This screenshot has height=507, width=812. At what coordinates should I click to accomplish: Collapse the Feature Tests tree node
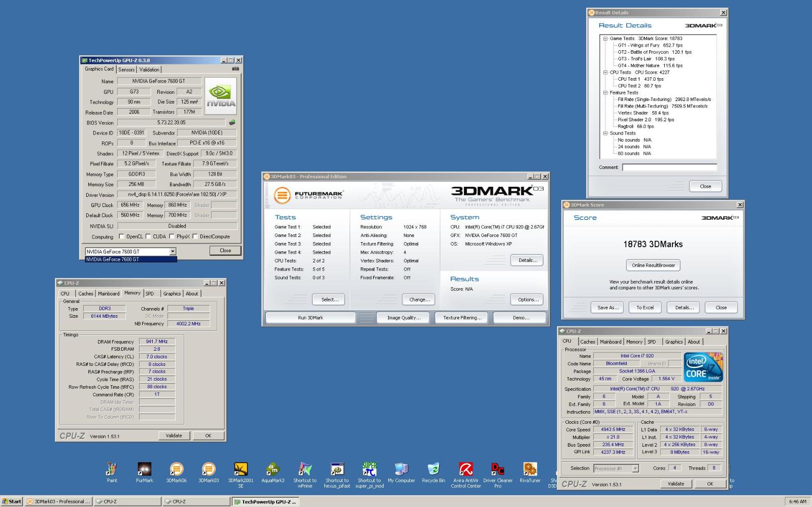605,93
